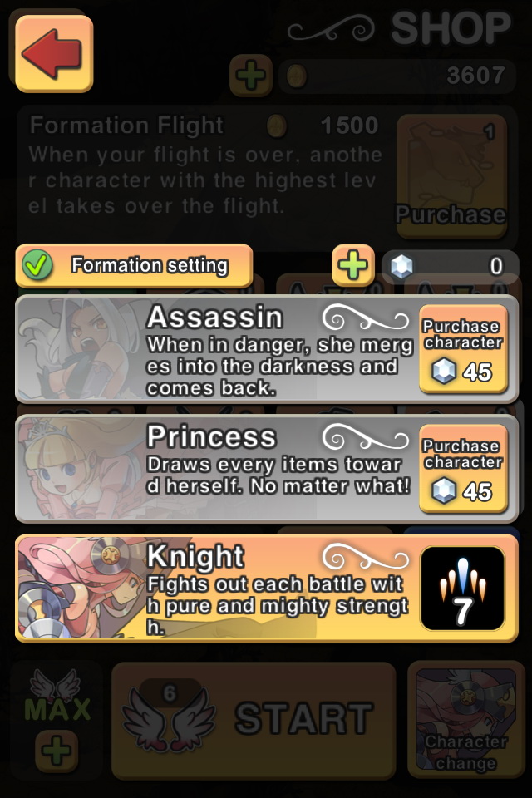Add gems using the green plus button
This screenshot has height=798, width=532.
pos(353,265)
